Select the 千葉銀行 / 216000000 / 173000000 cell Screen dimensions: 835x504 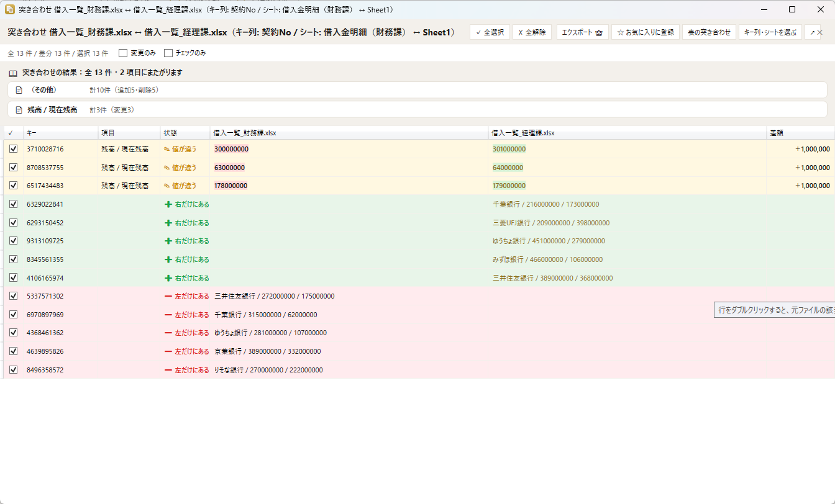coord(545,204)
